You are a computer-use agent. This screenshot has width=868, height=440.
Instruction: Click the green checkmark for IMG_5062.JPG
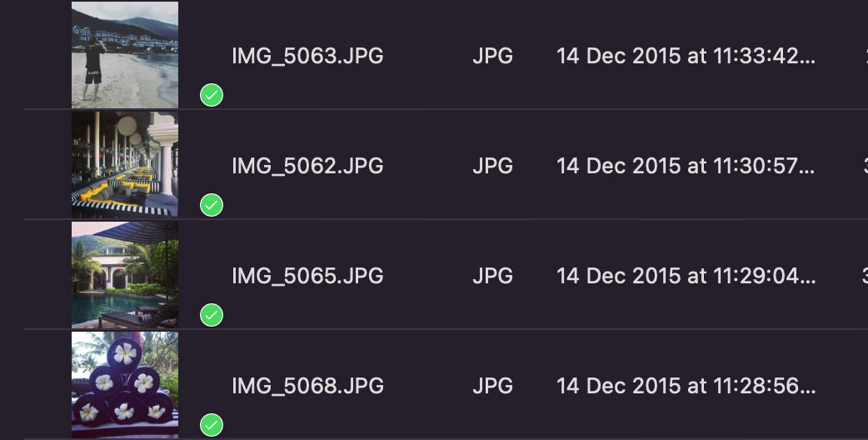pyautogui.click(x=212, y=205)
